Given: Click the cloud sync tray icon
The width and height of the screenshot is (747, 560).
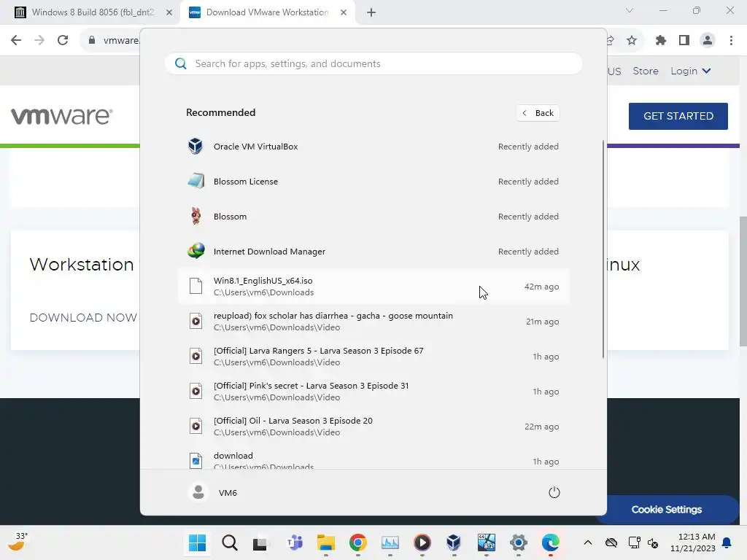Looking at the screenshot, I should point(611,542).
